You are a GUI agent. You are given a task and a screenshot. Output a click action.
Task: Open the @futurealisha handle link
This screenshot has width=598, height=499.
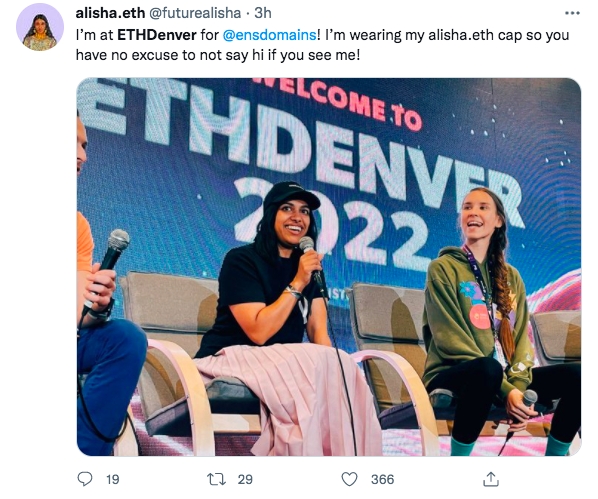coord(195,13)
